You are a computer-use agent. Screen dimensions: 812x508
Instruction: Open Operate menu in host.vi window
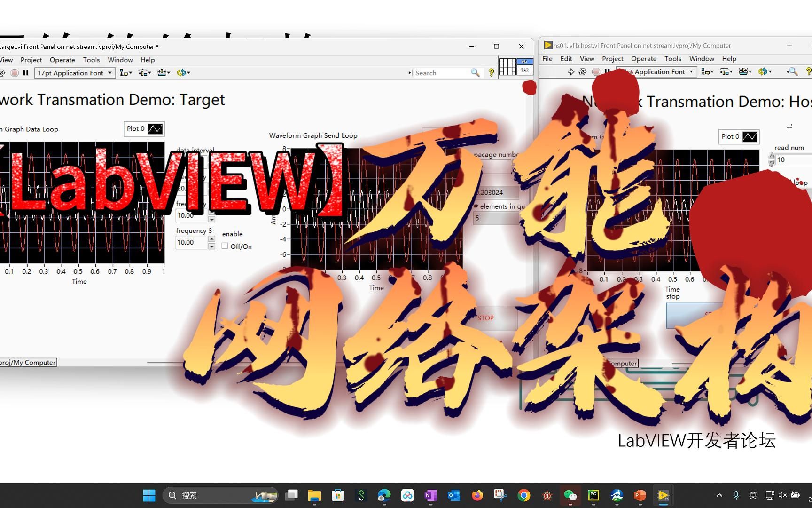click(x=644, y=59)
